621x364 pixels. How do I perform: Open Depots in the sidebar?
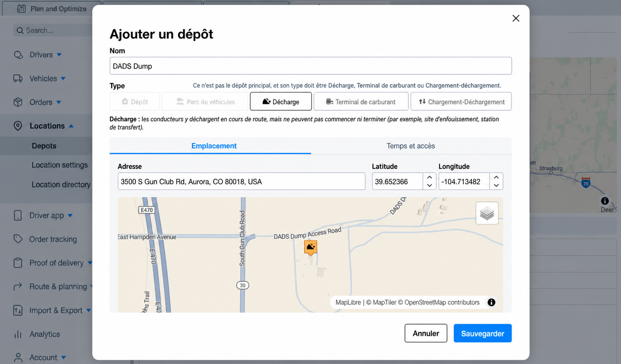coord(44,146)
